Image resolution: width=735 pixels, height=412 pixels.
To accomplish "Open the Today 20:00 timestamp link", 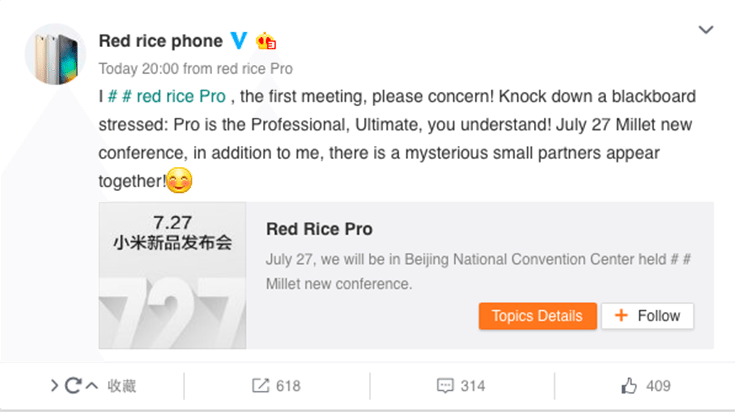I will coord(139,69).
